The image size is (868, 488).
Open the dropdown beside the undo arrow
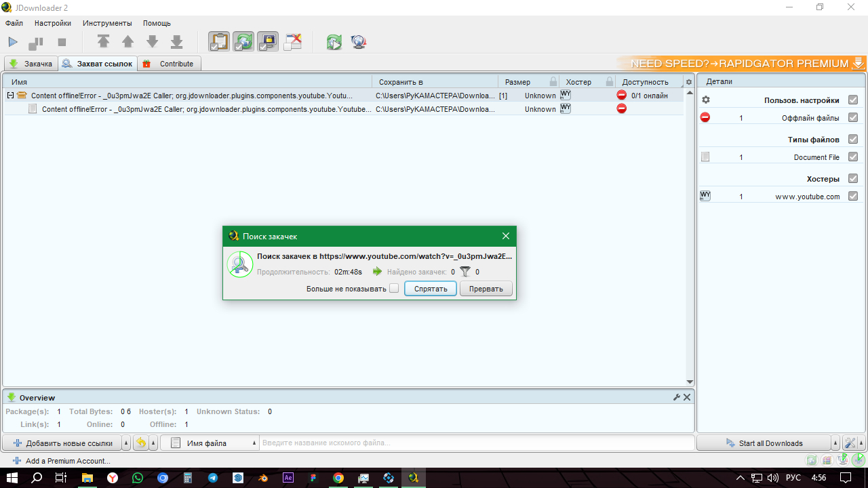tap(153, 443)
